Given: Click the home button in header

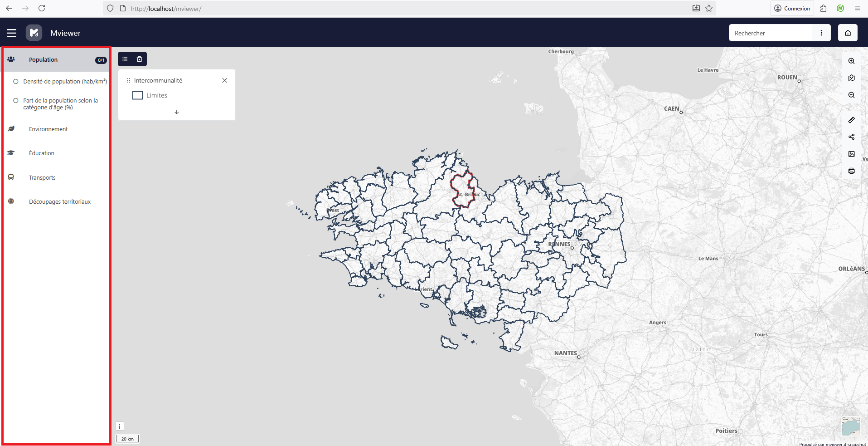Looking at the screenshot, I should (x=848, y=33).
